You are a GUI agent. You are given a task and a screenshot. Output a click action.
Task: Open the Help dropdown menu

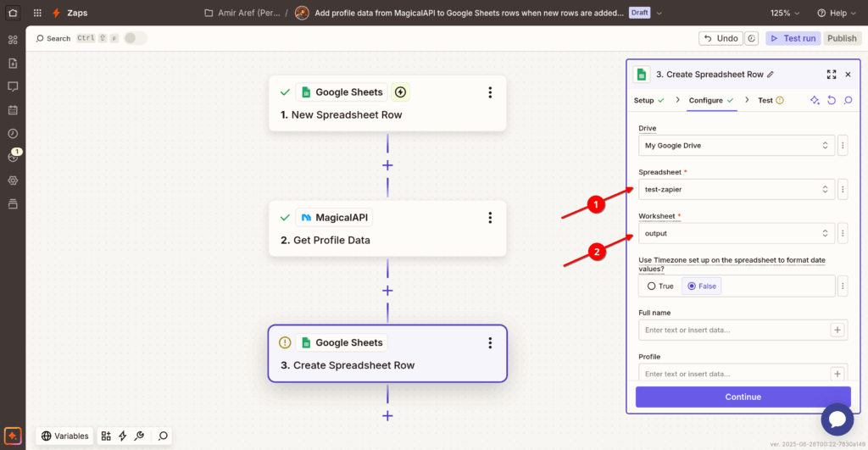click(837, 13)
